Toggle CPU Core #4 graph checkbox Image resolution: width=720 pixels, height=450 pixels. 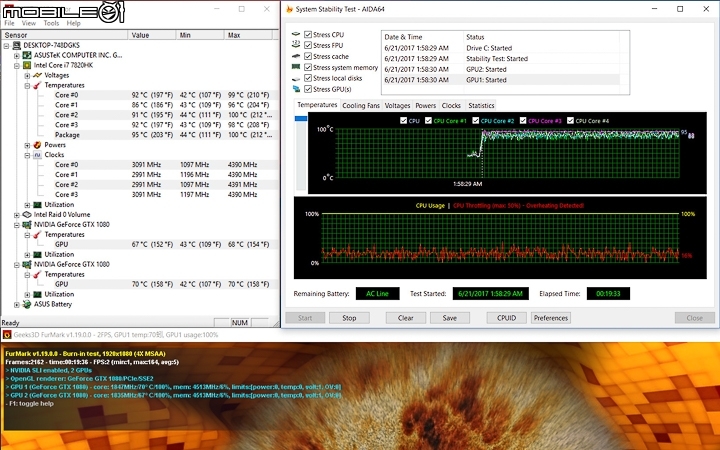(x=570, y=121)
